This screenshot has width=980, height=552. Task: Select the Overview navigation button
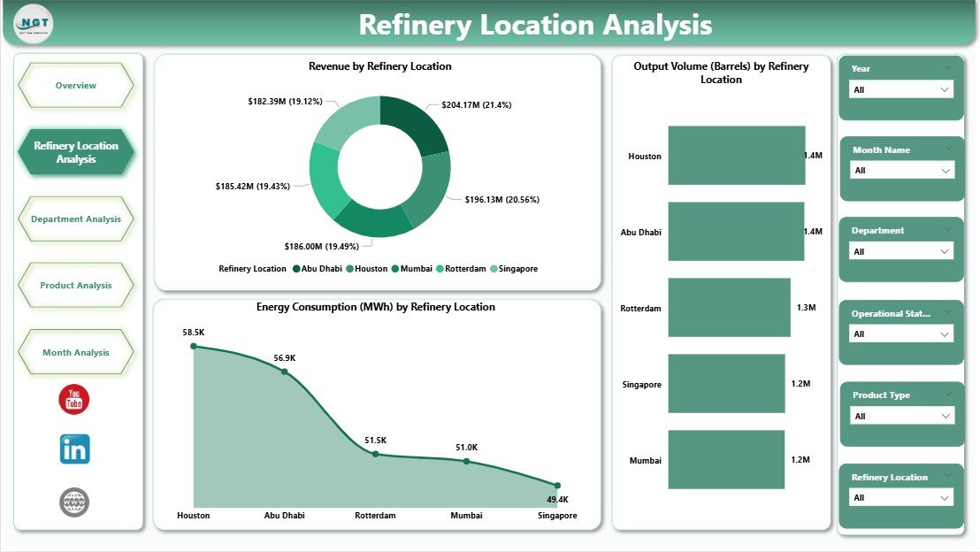click(x=76, y=85)
